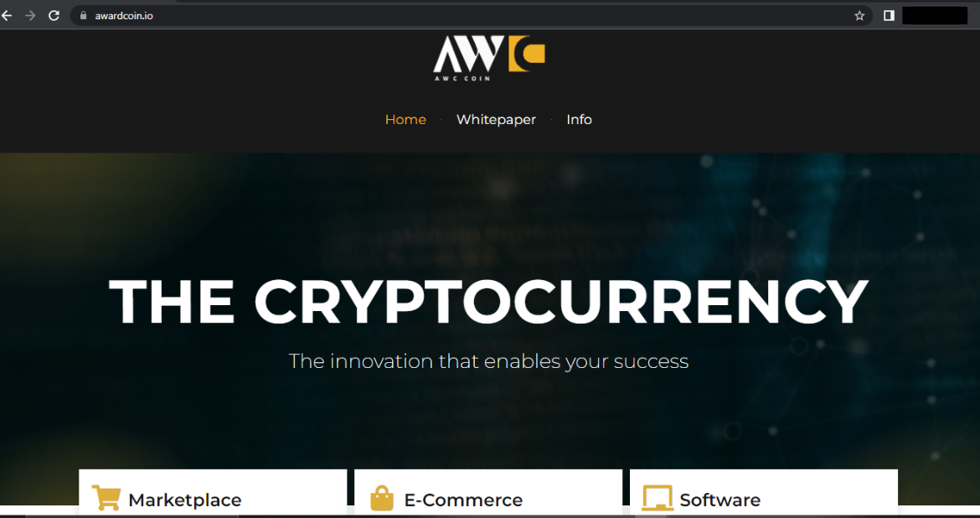Click the browser forward arrow

pyautogui.click(x=30, y=16)
